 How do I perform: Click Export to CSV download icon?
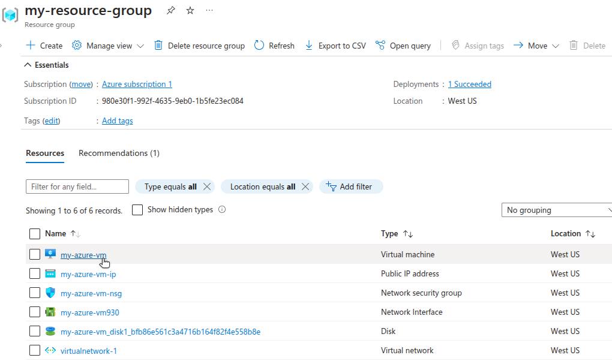tap(309, 45)
